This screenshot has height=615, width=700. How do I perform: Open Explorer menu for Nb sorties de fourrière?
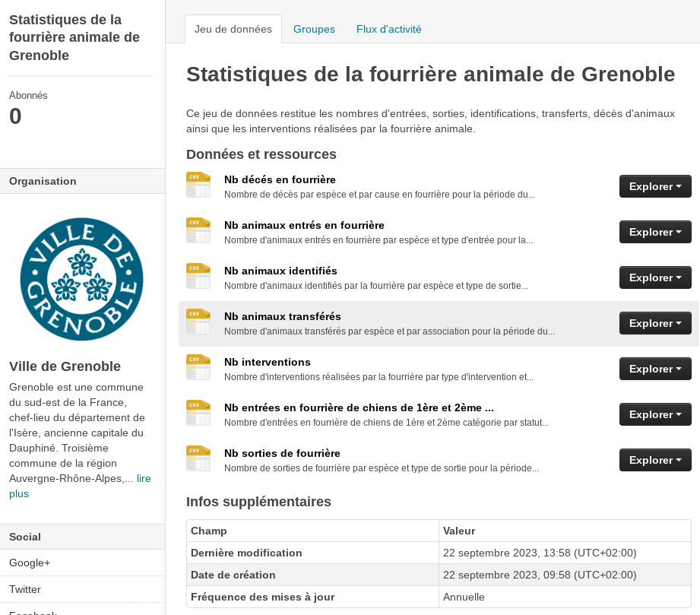(x=654, y=460)
